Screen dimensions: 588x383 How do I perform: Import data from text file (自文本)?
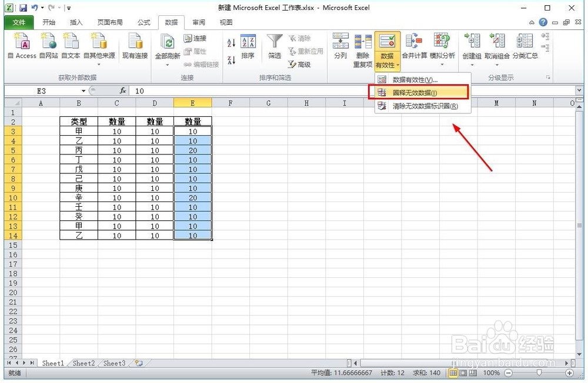(71, 46)
